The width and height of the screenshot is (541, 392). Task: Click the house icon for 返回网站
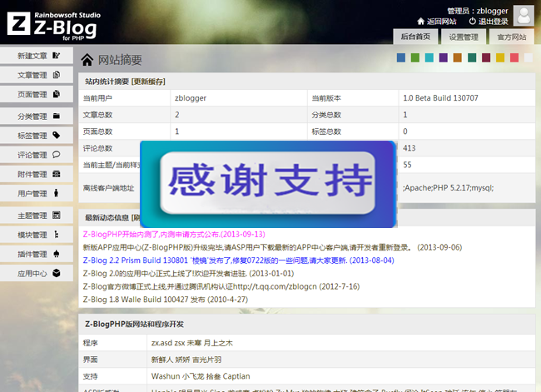(420, 22)
